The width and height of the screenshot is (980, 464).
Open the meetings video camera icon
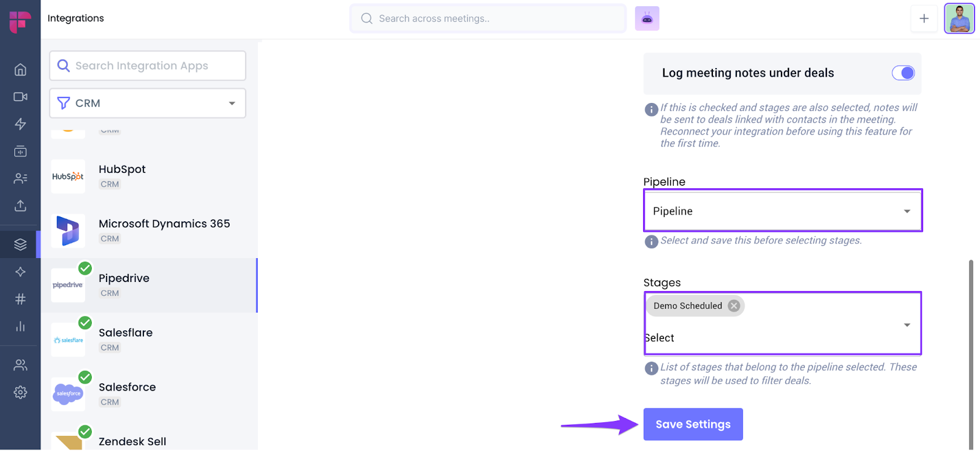pos(20,97)
